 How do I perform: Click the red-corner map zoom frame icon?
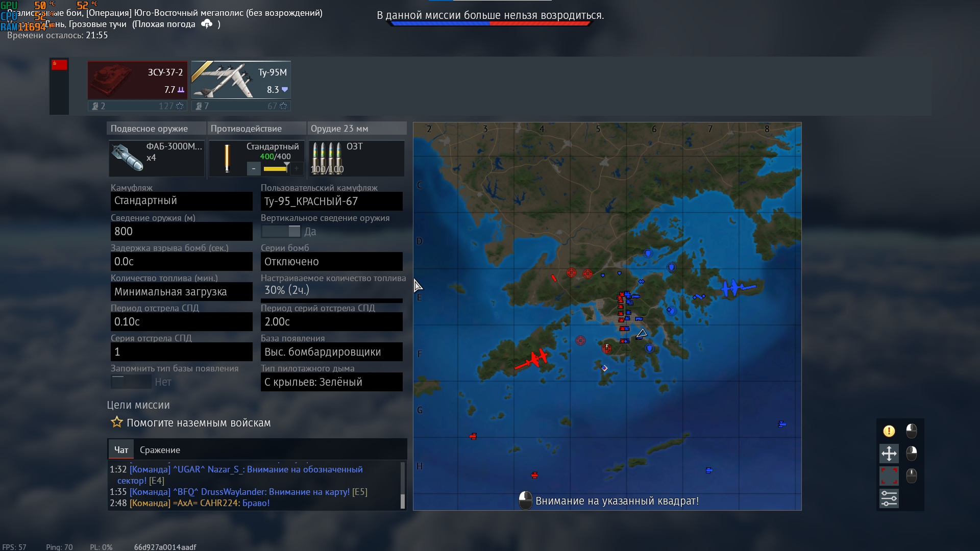(x=889, y=475)
